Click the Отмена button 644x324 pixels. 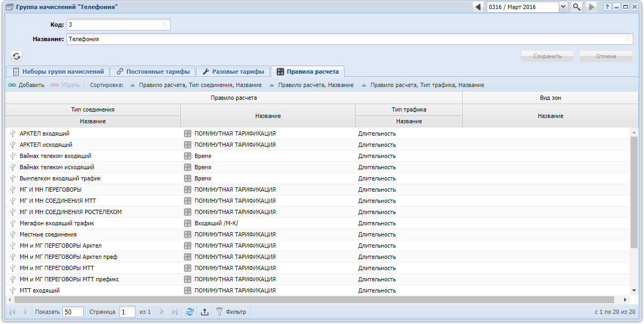pos(606,56)
